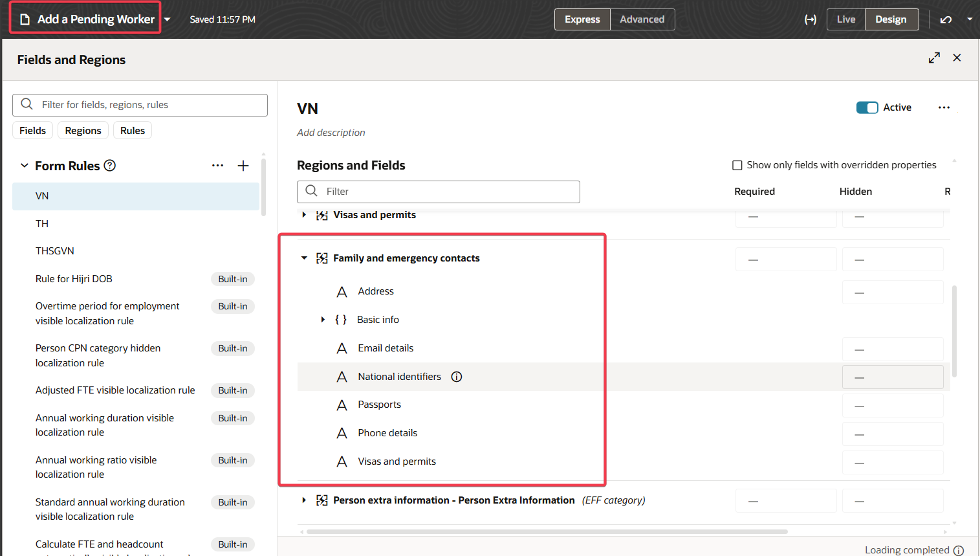Expand the Basic info group

[x=323, y=320]
